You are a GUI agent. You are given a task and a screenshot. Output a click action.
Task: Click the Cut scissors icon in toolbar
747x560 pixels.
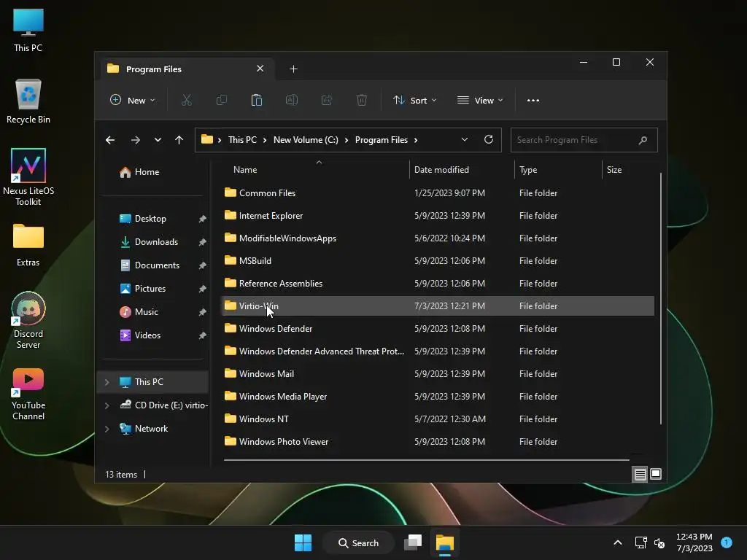click(186, 100)
